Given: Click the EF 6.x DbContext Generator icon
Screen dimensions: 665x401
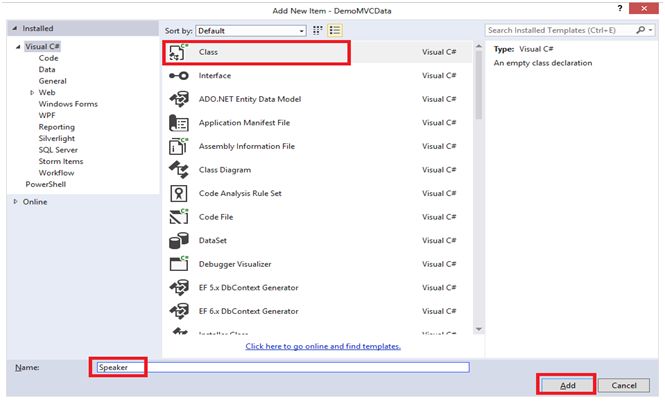Looking at the screenshot, I should [179, 311].
